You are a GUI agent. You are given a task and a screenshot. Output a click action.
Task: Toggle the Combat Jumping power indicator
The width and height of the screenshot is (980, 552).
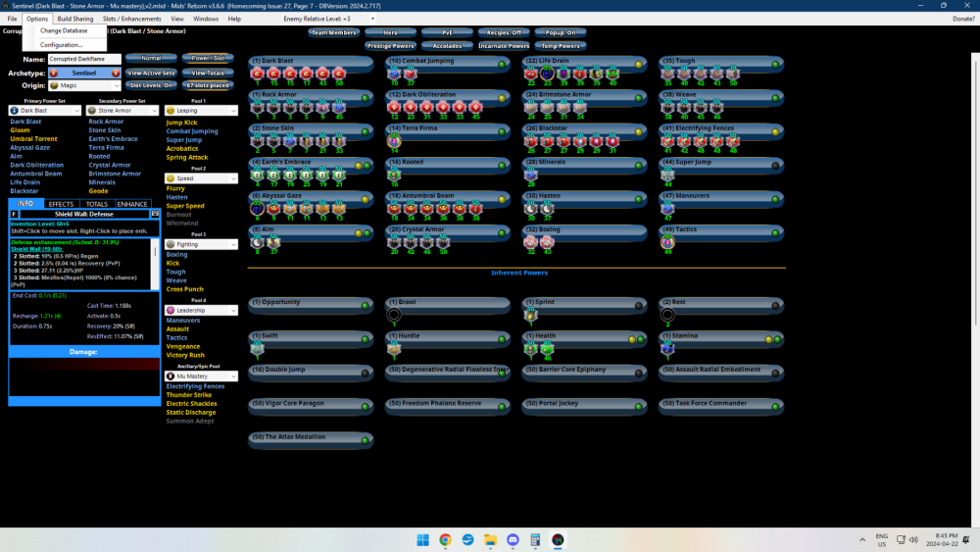click(502, 65)
